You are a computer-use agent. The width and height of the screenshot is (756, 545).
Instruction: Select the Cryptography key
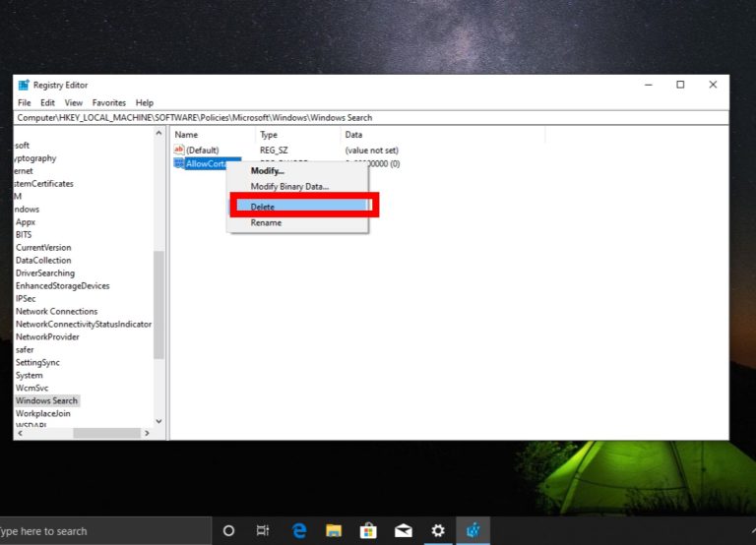[35, 158]
